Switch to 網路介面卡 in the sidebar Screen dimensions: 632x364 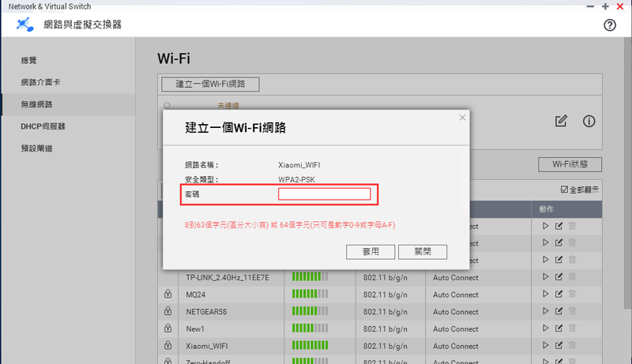coord(40,82)
